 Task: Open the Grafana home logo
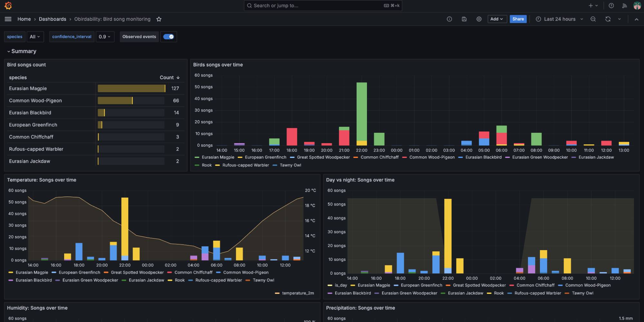8,5
